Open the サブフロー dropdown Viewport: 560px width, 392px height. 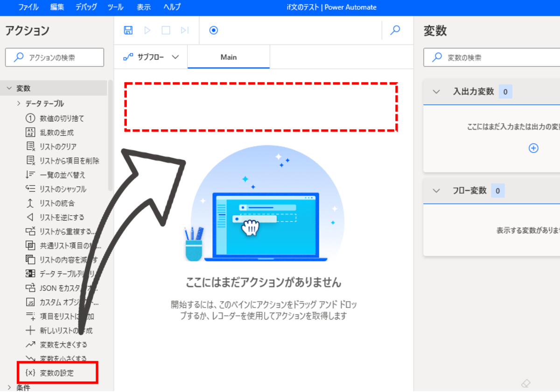pos(151,57)
